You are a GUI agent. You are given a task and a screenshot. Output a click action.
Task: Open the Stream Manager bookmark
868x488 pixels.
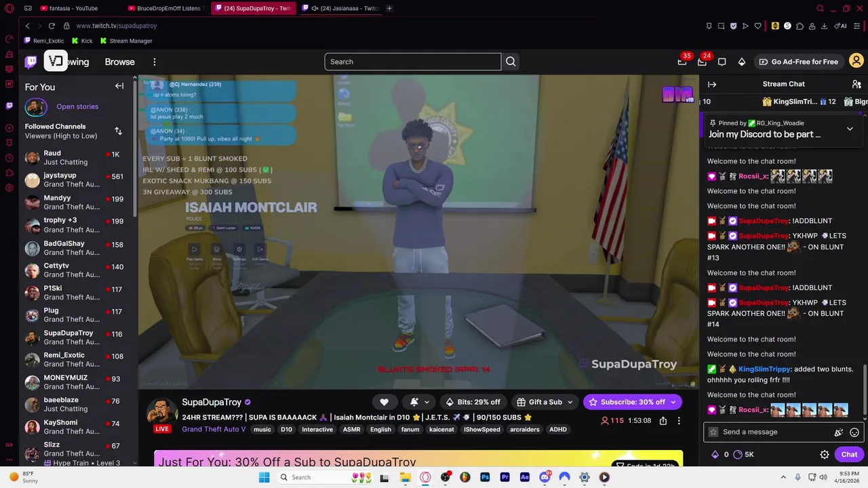point(126,41)
